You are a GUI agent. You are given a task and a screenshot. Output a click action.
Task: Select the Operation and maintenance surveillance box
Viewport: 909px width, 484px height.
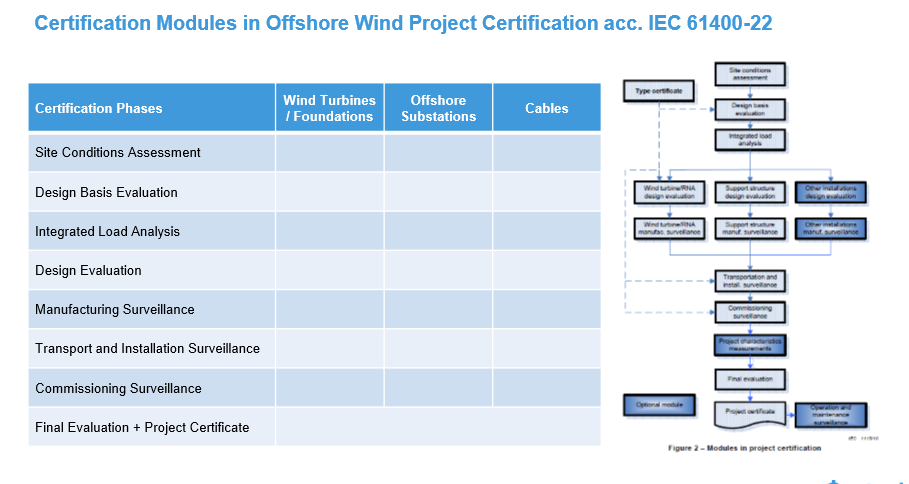pos(831,413)
